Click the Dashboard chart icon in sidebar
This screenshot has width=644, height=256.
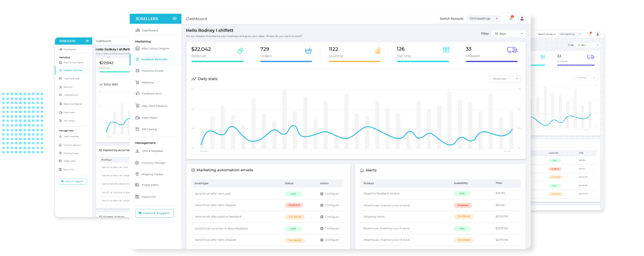click(138, 30)
